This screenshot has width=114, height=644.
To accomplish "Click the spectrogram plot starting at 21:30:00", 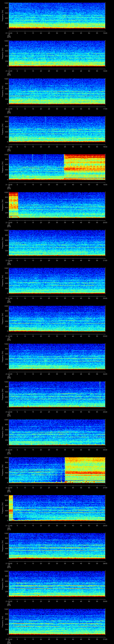I will (57, 621).
